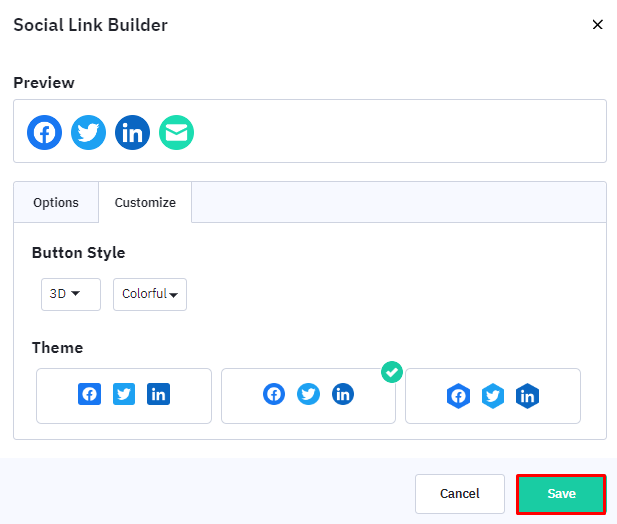Click the 'Theme' heading
The width and height of the screenshot is (617, 524).
[57, 348]
